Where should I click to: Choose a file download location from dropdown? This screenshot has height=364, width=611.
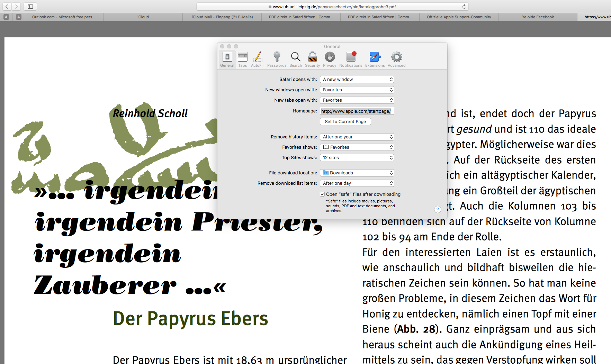tap(357, 173)
